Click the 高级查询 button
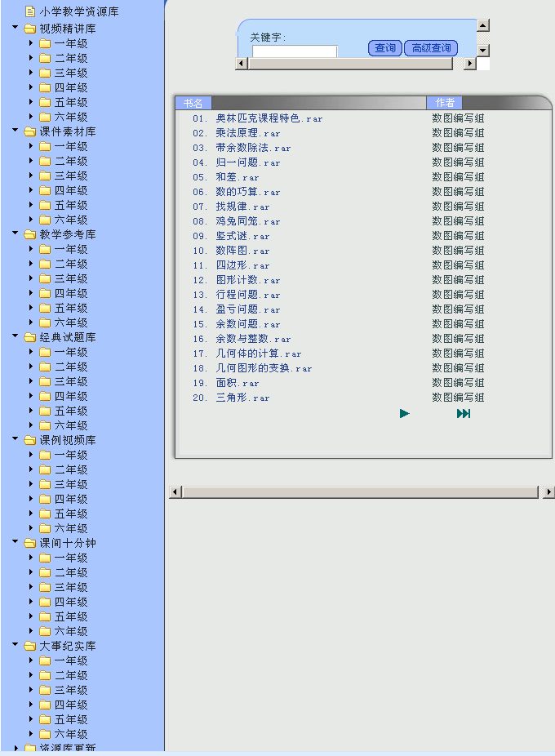The height and width of the screenshot is (756, 555). [x=431, y=48]
